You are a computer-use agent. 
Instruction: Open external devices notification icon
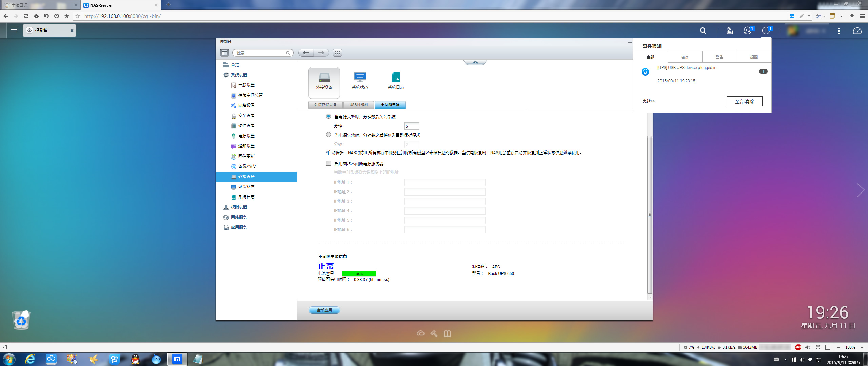point(748,31)
